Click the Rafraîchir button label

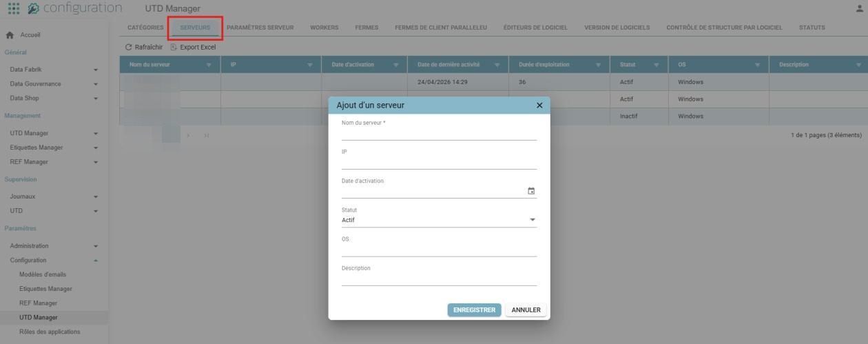click(149, 47)
